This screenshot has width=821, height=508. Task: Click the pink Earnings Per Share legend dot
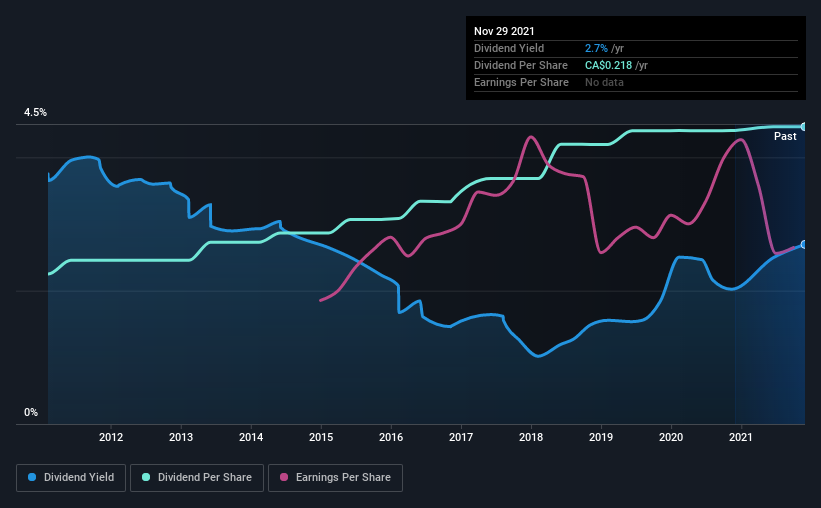(284, 477)
